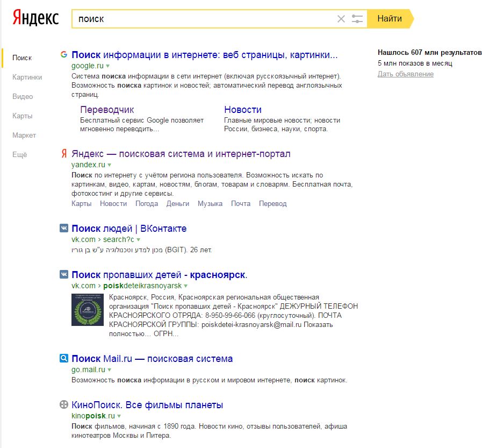The width and height of the screenshot is (482, 448).
Task: Expand dropdown arrow next to go.mail.ru
Action: point(110,370)
